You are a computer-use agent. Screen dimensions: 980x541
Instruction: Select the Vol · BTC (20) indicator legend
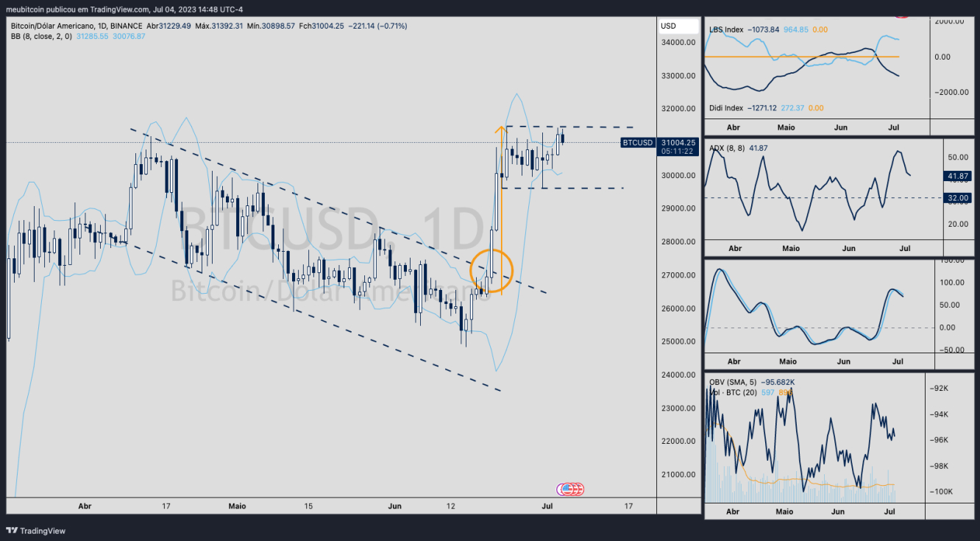pos(732,392)
